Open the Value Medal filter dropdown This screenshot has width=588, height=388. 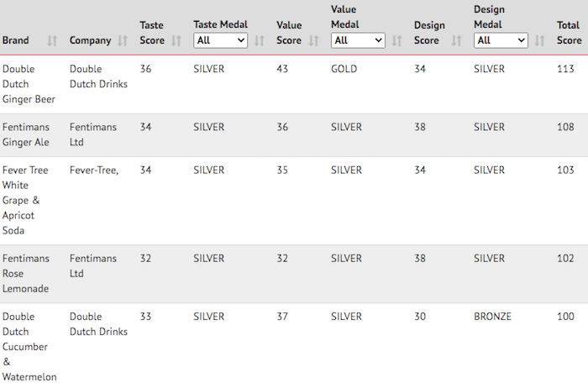pyautogui.click(x=358, y=40)
